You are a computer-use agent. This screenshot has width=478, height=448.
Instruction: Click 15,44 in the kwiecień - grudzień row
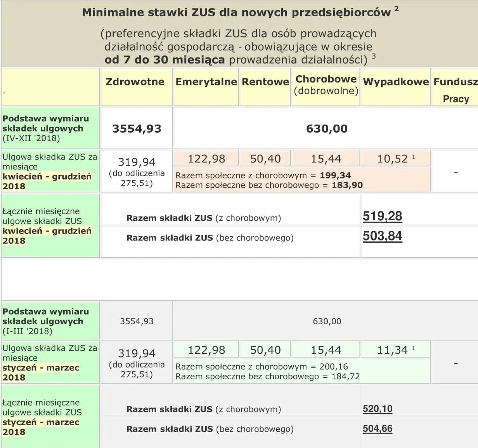326,159
